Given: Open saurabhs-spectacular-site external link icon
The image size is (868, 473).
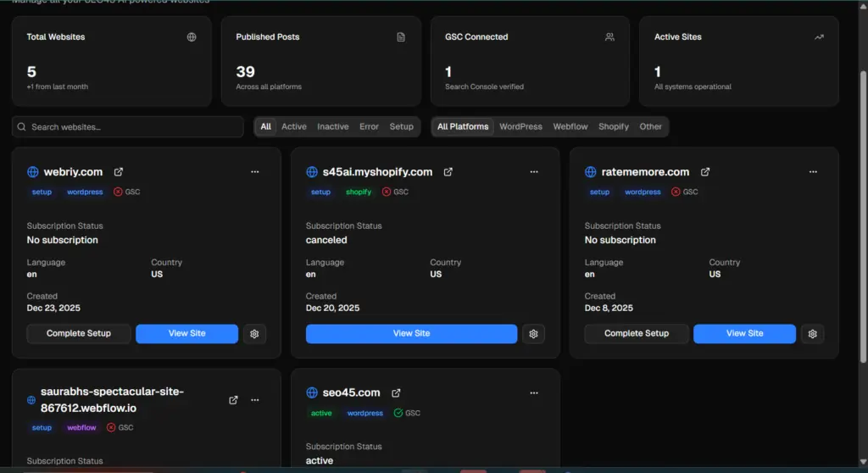Looking at the screenshot, I should (233, 400).
